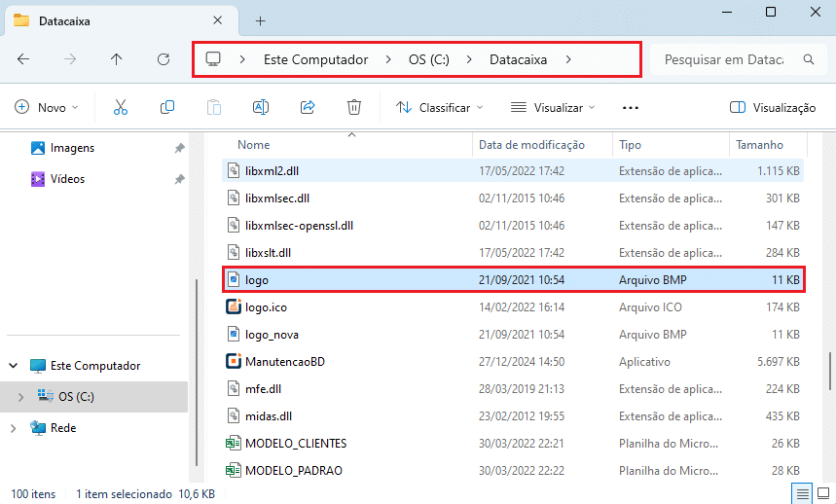Click the Share icon in toolbar

(308, 108)
